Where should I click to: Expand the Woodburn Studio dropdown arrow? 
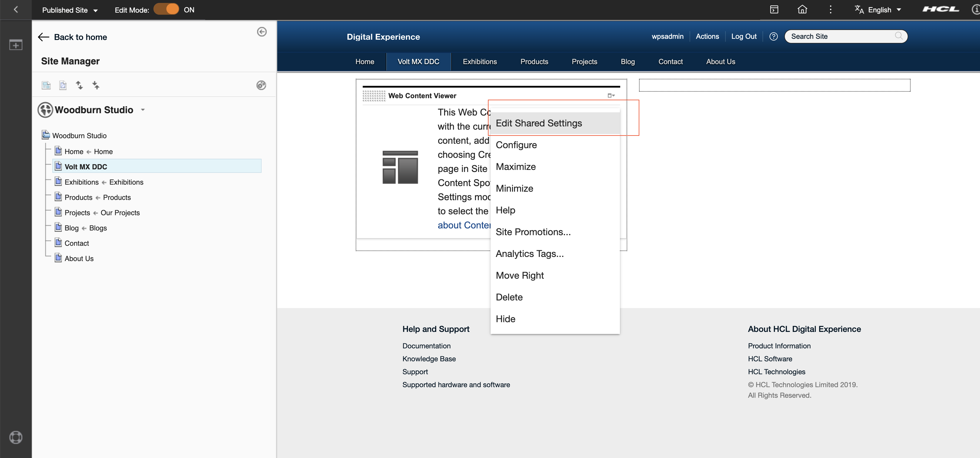tap(143, 110)
